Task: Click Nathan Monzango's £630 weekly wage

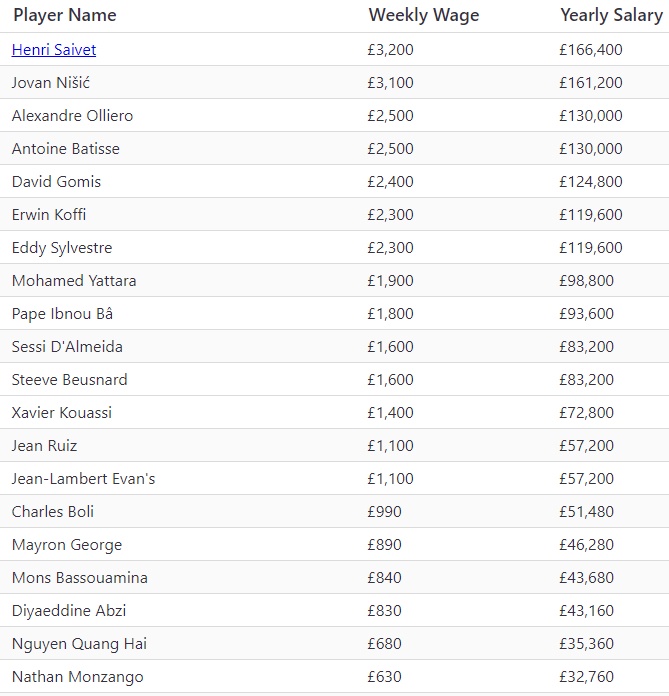Action: tap(384, 676)
